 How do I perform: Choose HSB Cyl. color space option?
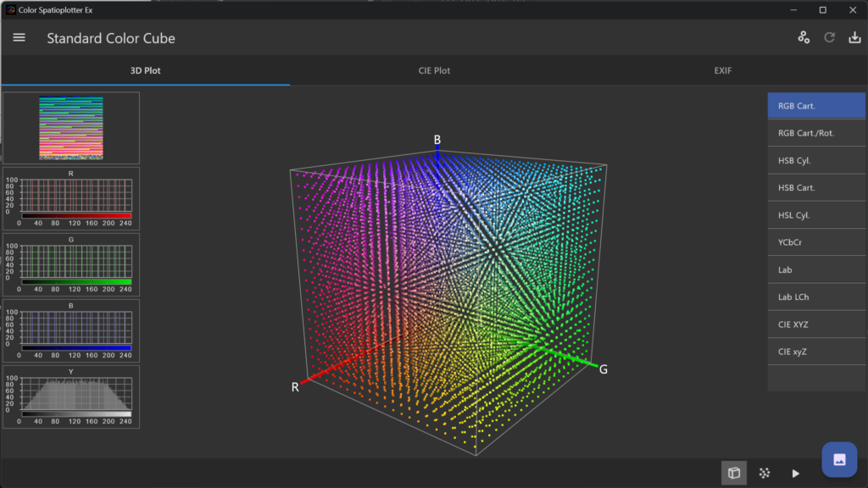pyautogui.click(x=816, y=160)
